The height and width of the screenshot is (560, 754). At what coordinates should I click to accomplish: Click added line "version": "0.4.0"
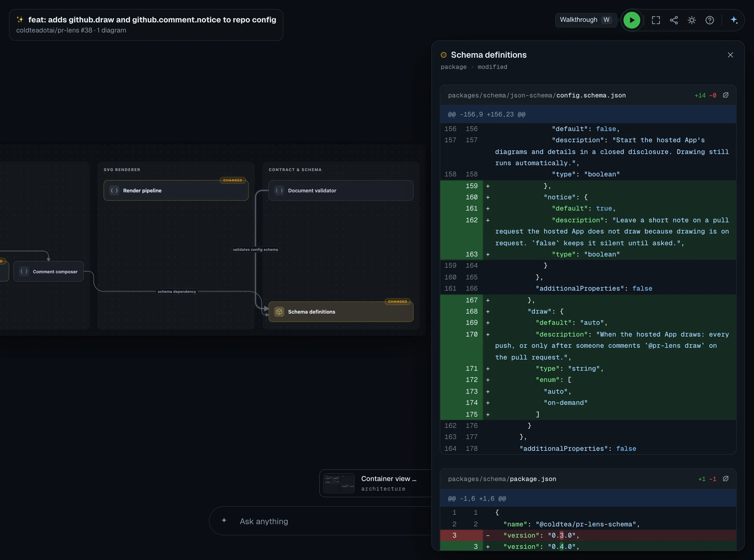pyautogui.click(x=588, y=547)
